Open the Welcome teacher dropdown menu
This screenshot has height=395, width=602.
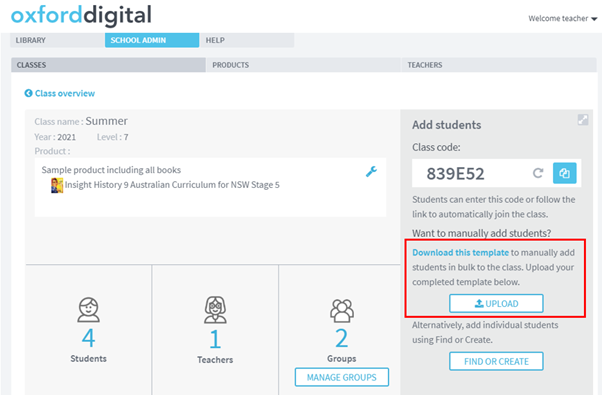pyautogui.click(x=562, y=18)
